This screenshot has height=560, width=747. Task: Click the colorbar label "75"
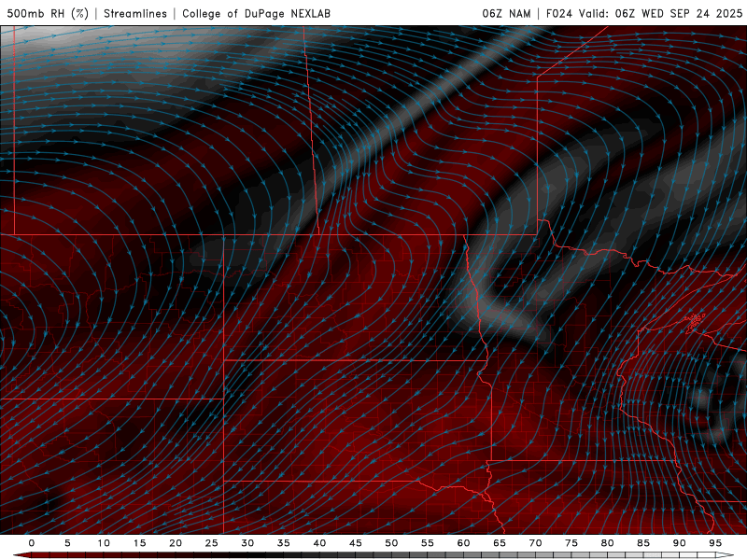tap(571, 543)
